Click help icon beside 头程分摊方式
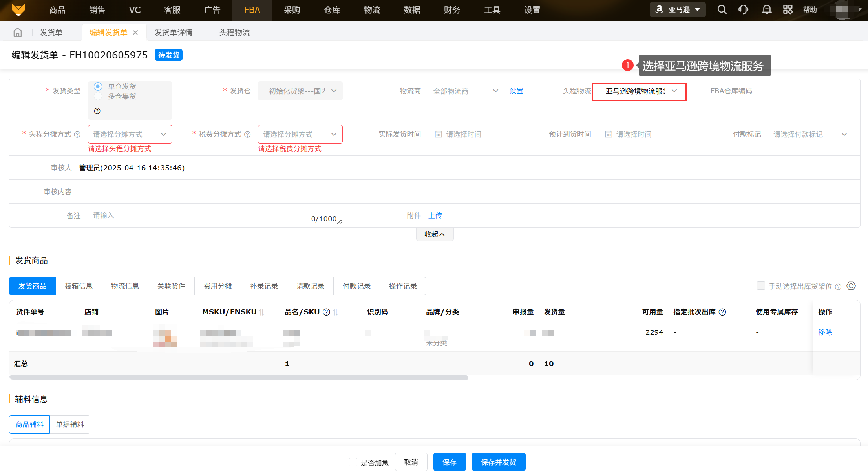868x473 pixels. tap(77, 135)
